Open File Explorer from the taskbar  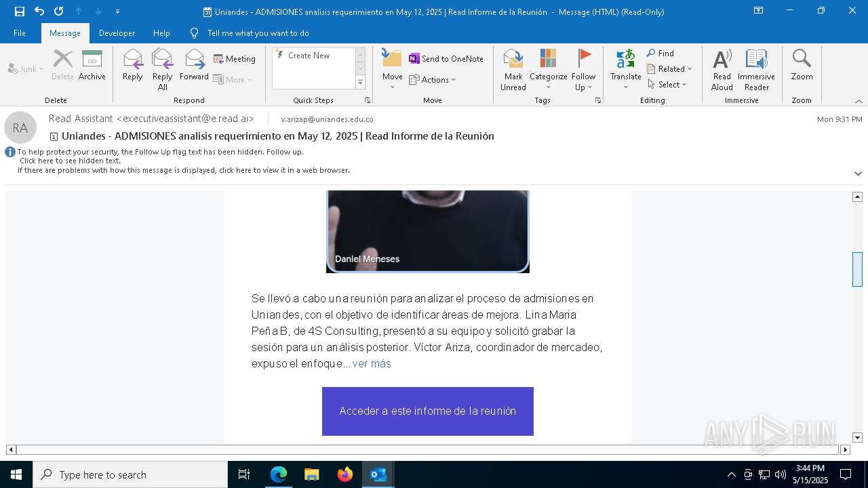pyautogui.click(x=311, y=474)
